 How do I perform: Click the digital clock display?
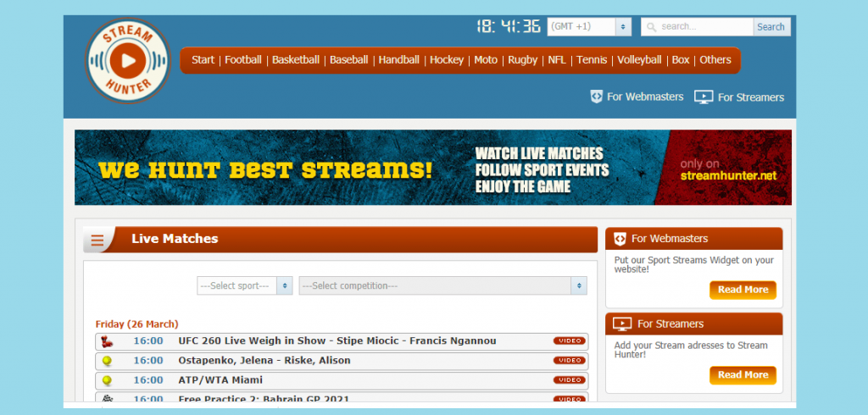point(509,26)
